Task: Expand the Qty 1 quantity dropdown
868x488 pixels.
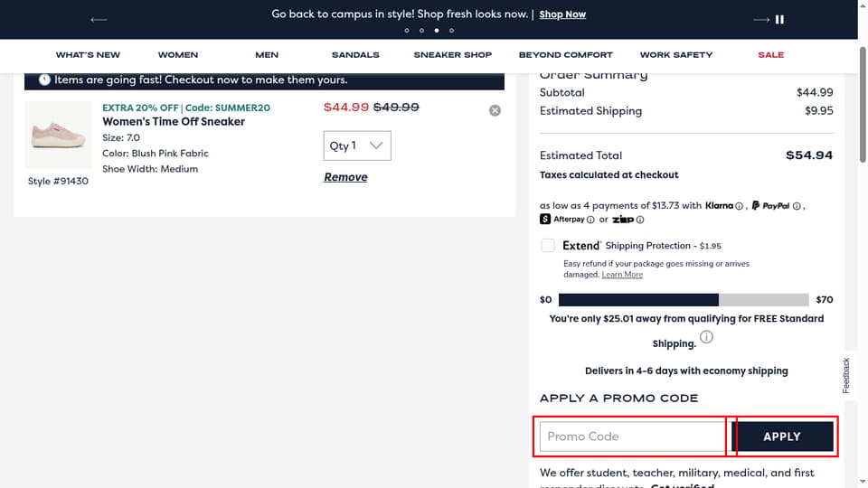Action: [x=357, y=145]
